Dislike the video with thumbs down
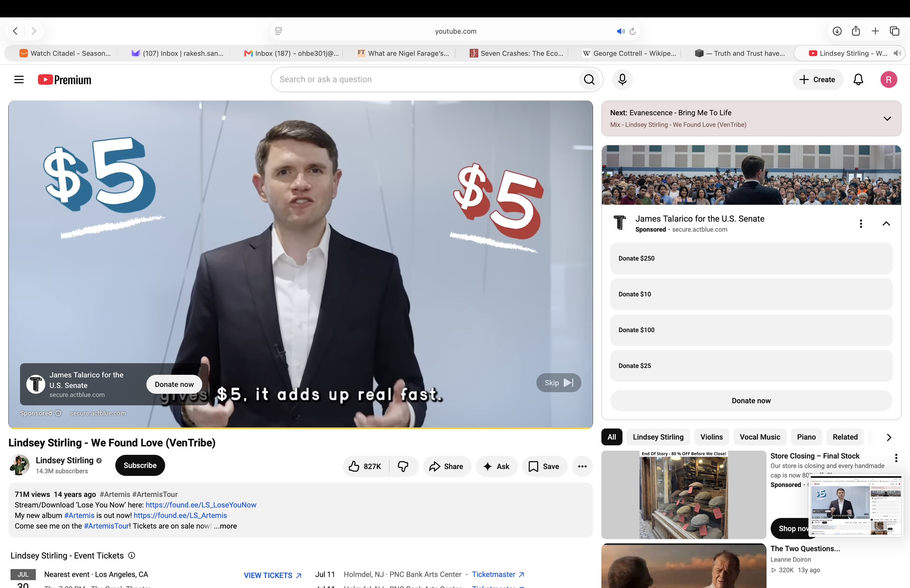Viewport: 910px width, 588px height. coord(403,466)
